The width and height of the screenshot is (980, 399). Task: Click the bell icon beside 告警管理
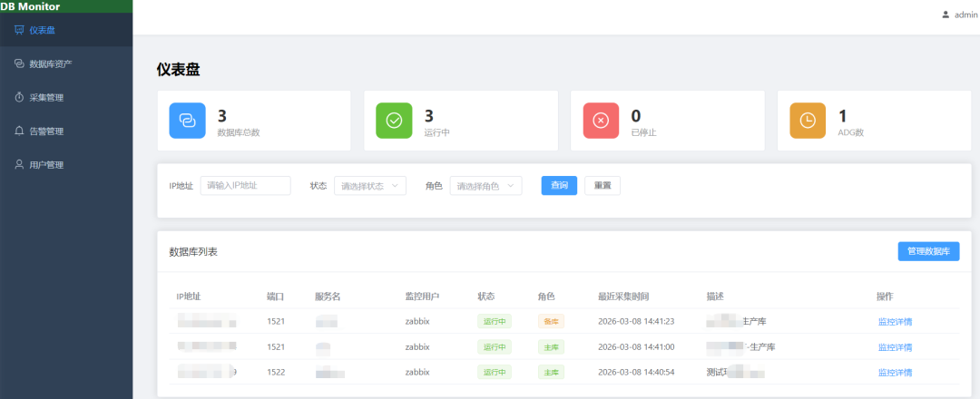tap(19, 131)
